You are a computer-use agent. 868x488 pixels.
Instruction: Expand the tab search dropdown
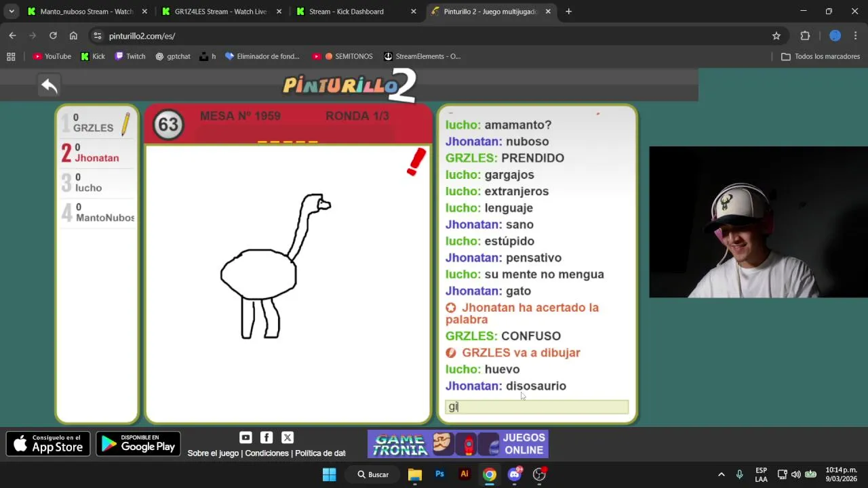coord(12,12)
